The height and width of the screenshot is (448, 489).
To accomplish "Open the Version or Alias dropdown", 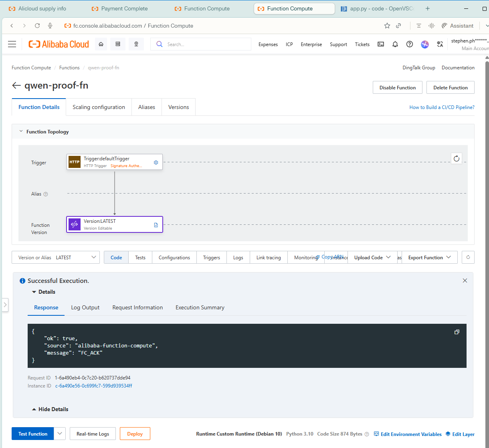I will 56,257.
